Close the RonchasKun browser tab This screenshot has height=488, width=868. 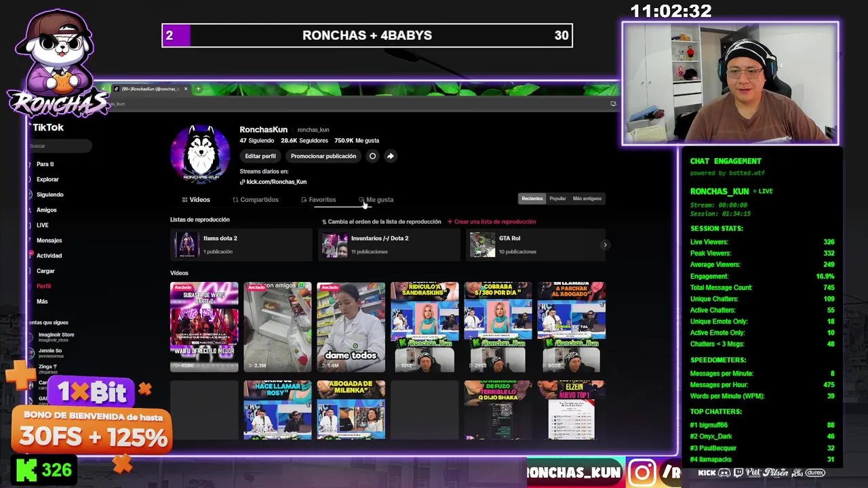(187, 89)
